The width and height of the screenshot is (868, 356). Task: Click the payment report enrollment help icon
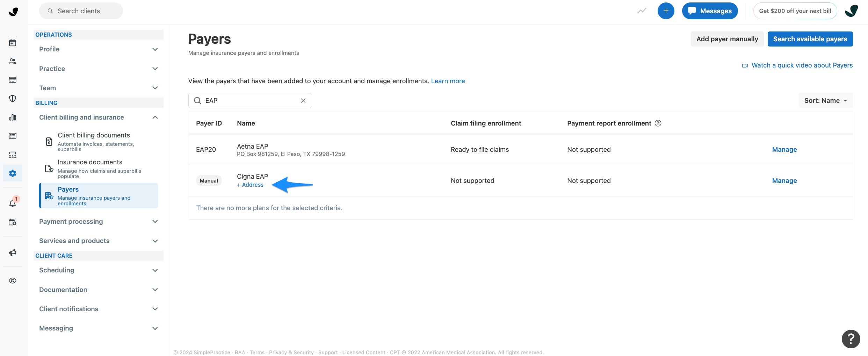[658, 123]
